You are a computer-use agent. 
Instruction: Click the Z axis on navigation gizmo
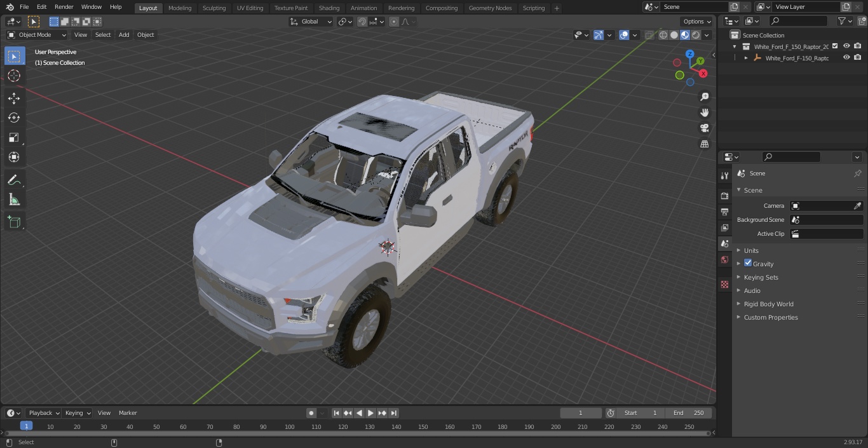click(690, 54)
